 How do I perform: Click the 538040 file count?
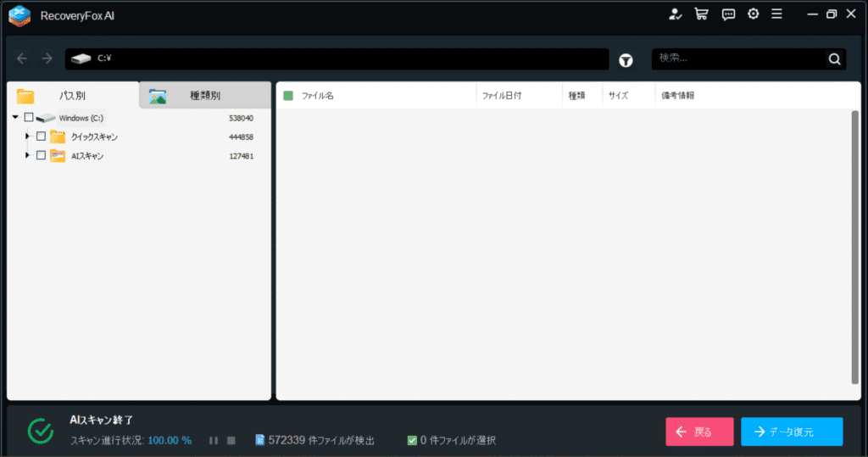[241, 118]
